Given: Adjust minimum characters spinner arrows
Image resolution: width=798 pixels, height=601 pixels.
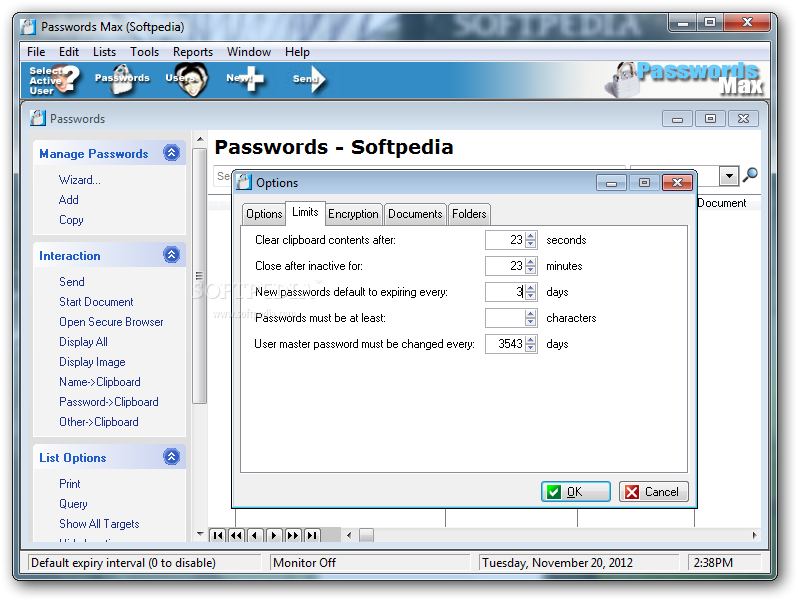Looking at the screenshot, I should (531, 318).
